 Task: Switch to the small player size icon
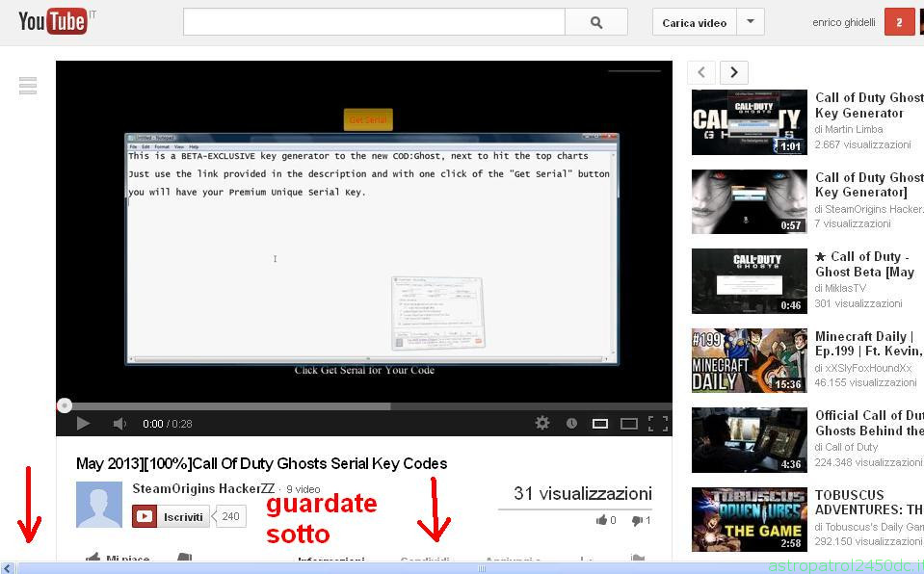pyautogui.click(x=600, y=424)
